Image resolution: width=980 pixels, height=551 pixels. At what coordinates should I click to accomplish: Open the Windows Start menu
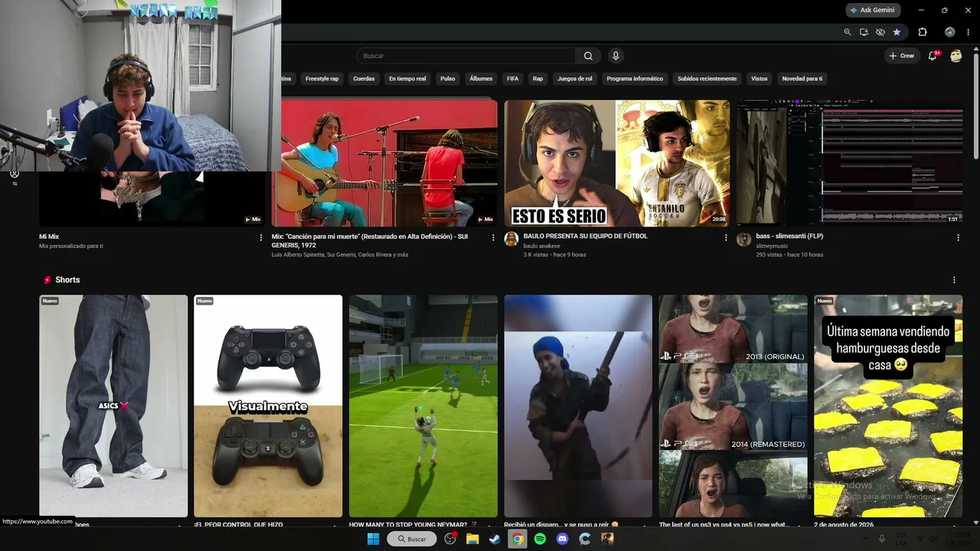coord(373,539)
